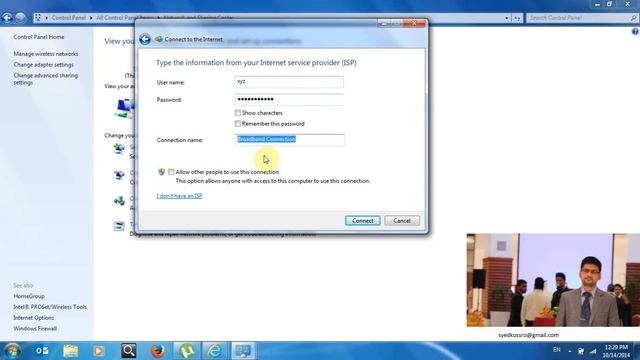Image resolution: width=640 pixels, height=360 pixels.
Task: Click the network signal icon in system tray
Action: [593, 351]
